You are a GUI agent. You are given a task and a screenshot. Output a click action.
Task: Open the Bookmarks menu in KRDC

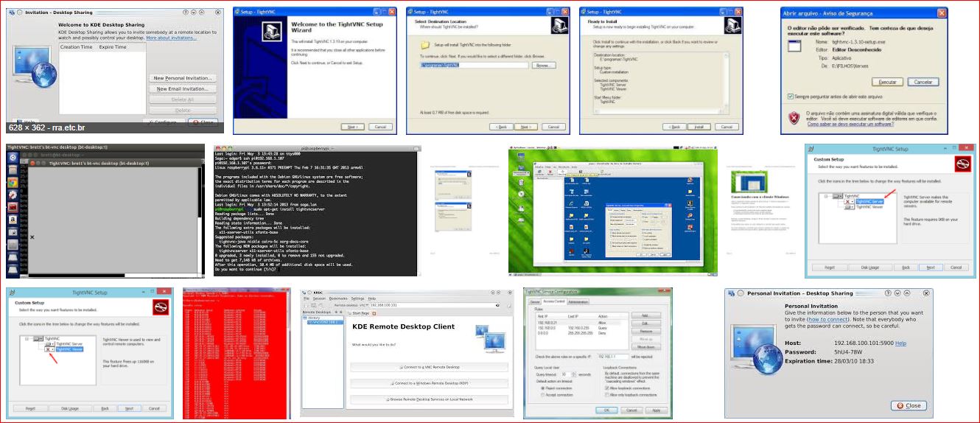point(338,298)
